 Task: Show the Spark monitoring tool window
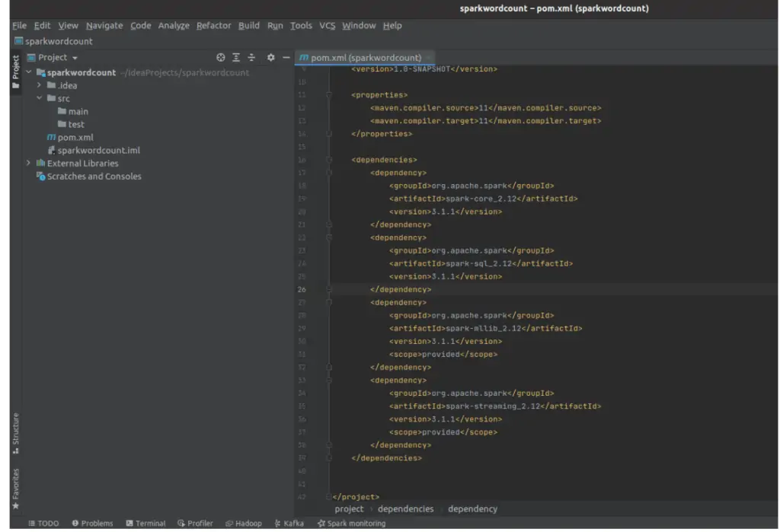pos(351,524)
